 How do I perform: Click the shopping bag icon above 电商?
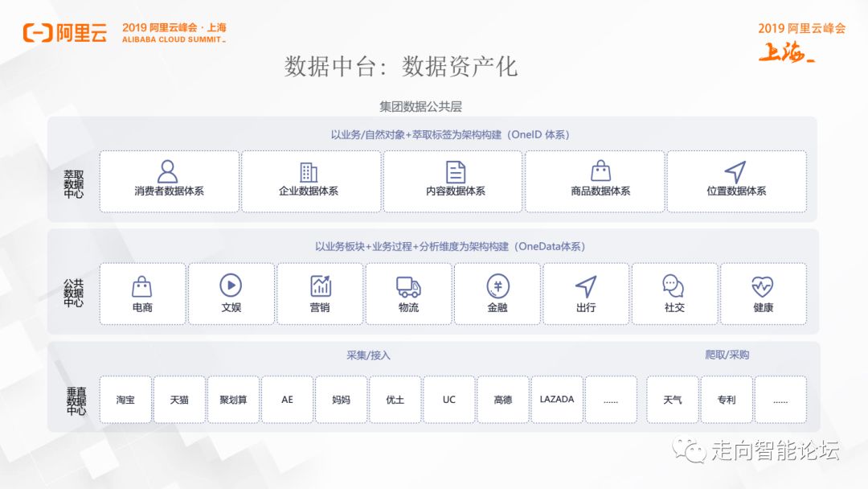coord(141,286)
